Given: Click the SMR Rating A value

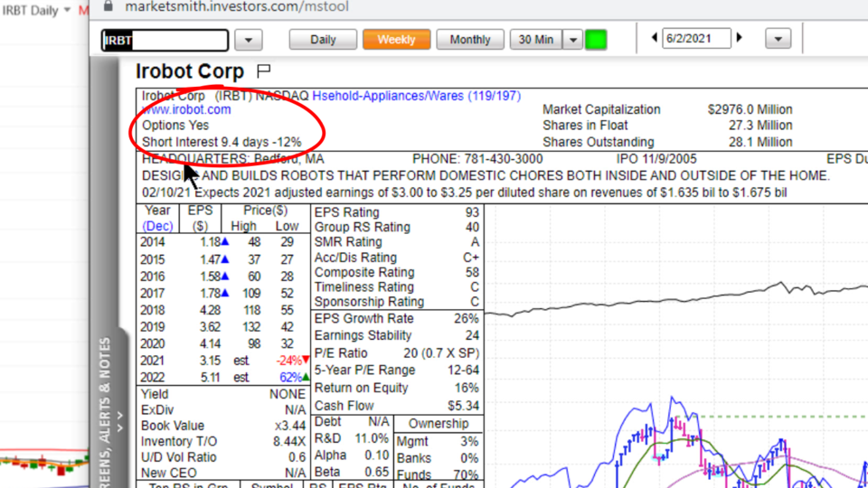Looking at the screenshot, I should (475, 242).
